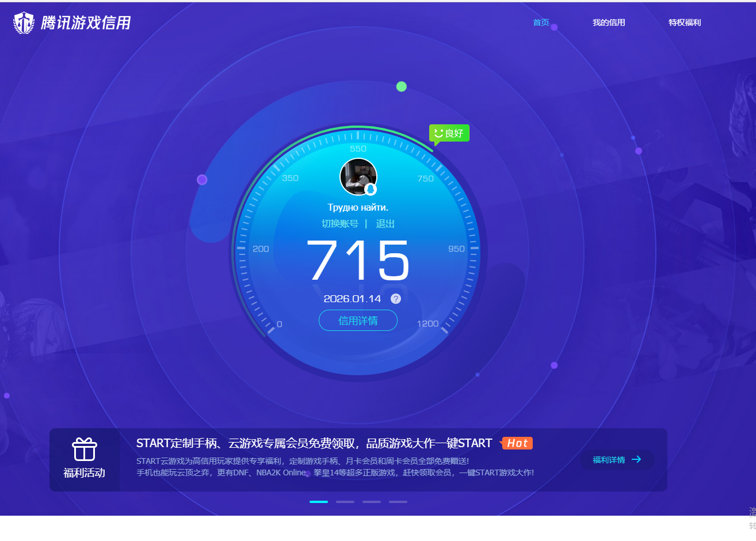
Task: Open the 我的信用 navigation item
Action: pyautogui.click(x=609, y=22)
